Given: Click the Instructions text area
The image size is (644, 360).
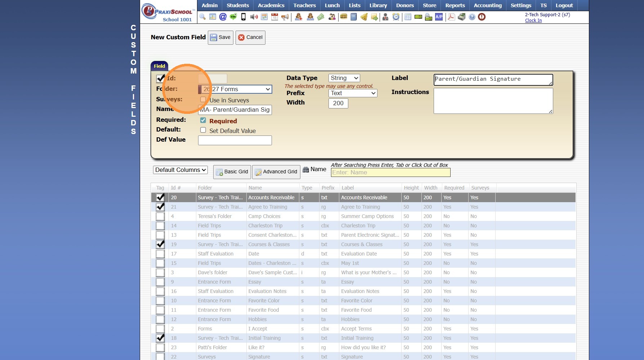Looking at the screenshot, I should pyautogui.click(x=493, y=101).
